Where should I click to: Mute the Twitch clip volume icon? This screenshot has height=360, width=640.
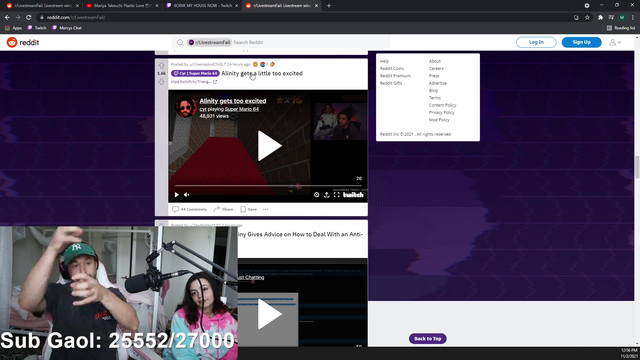pyautogui.click(x=187, y=195)
